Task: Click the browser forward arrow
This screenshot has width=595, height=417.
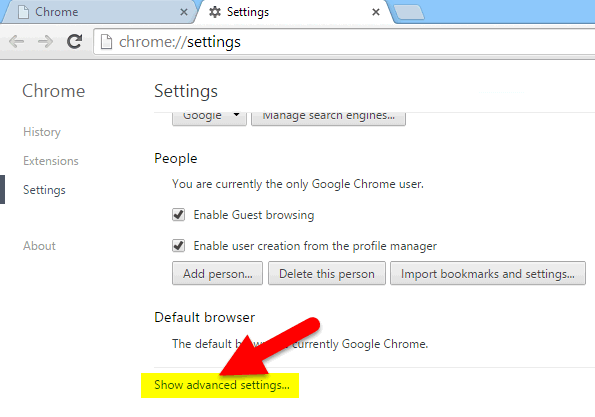Action: [46, 41]
